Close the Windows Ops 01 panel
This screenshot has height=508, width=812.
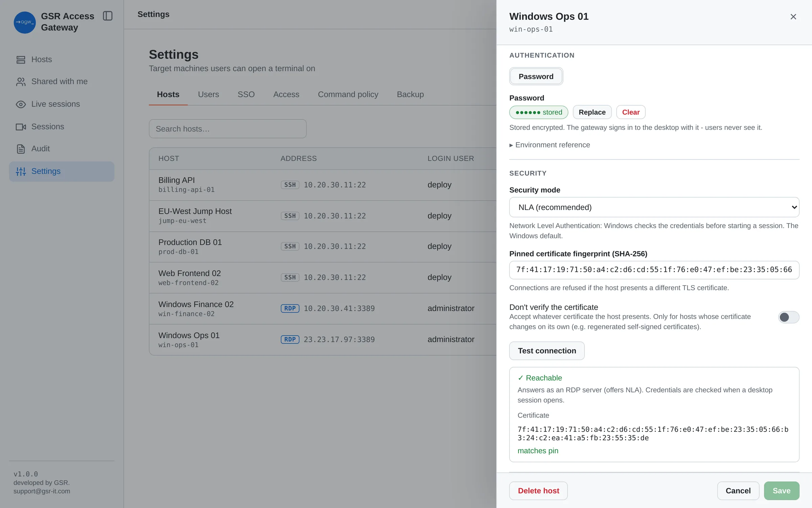pos(793,17)
